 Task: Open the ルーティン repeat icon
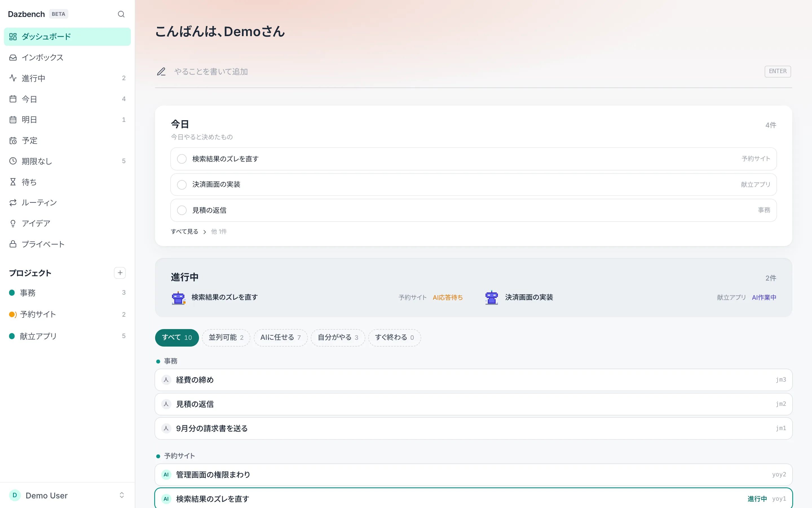pyautogui.click(x=13, y=203)
